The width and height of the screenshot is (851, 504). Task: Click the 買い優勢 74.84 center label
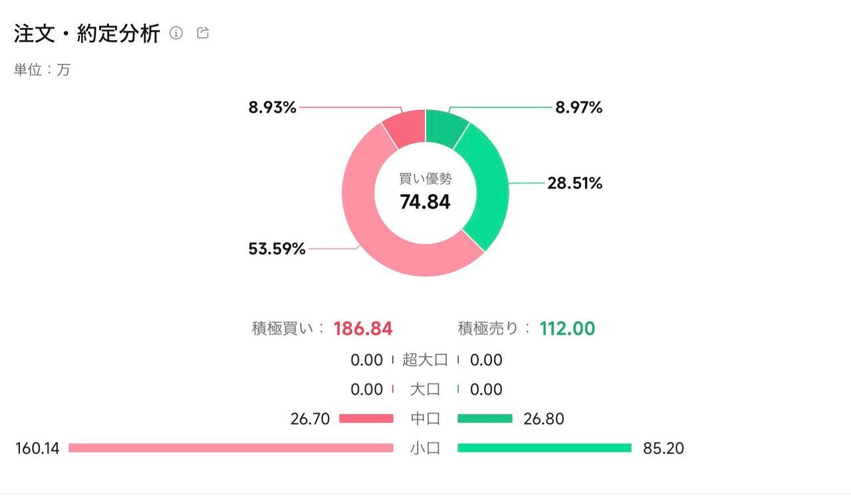point(425,193)
